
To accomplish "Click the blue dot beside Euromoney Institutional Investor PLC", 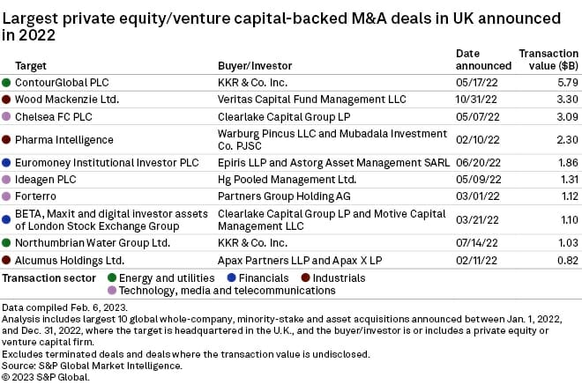I will pyautogui.click(x=7, y=163).
